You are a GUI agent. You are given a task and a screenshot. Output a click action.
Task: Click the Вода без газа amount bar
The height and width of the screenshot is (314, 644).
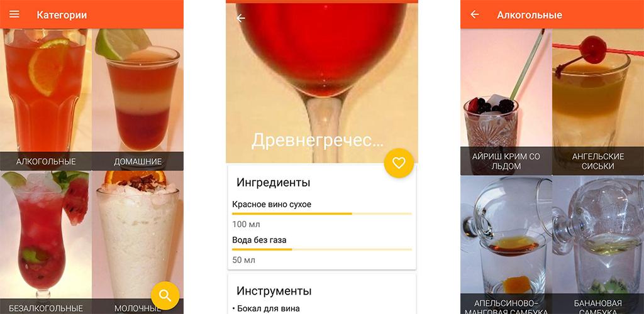pyautogui.click(x=321, y=249)
